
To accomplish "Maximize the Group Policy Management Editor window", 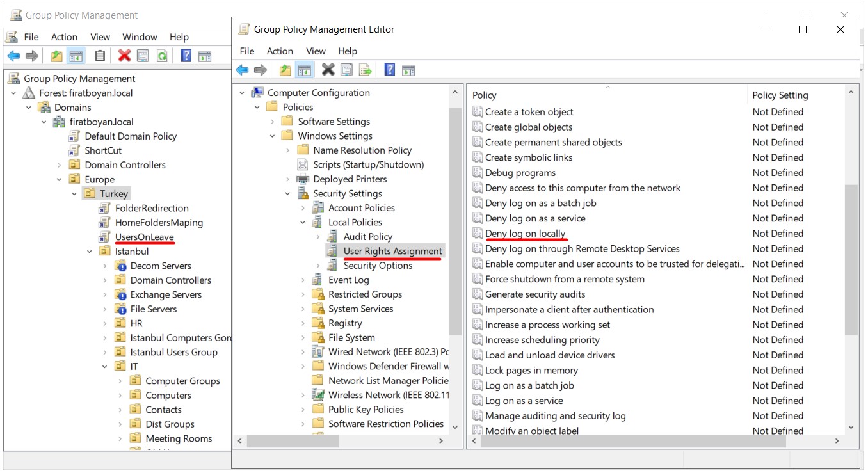I will click(x=803, y=29).
